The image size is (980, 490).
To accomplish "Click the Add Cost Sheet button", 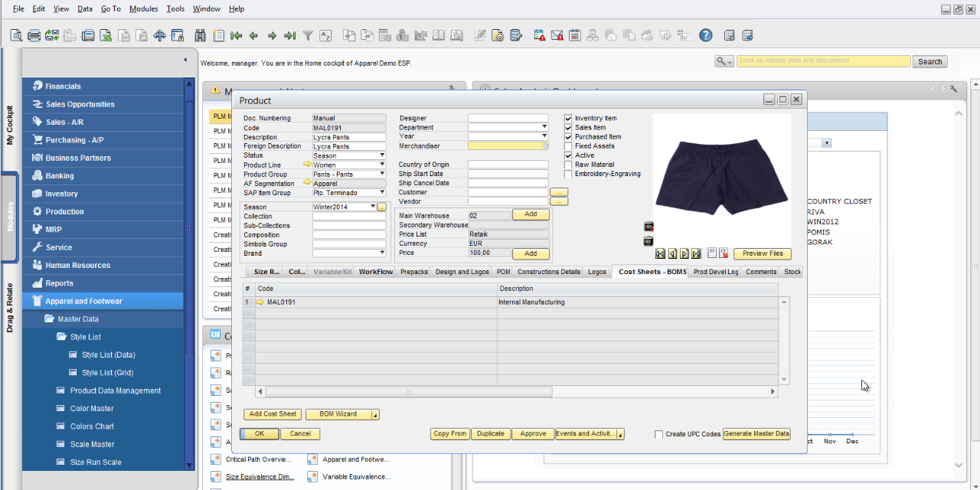I will (273, 414).
